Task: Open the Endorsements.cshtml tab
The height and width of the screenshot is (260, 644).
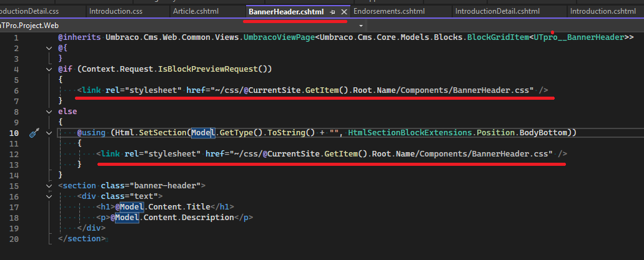Action: [389, 11]
